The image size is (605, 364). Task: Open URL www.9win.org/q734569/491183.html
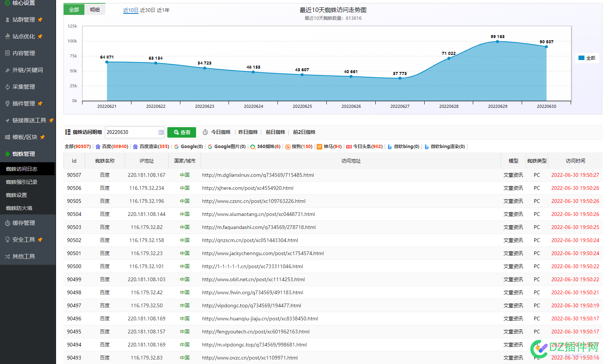(x=252, y=292)
